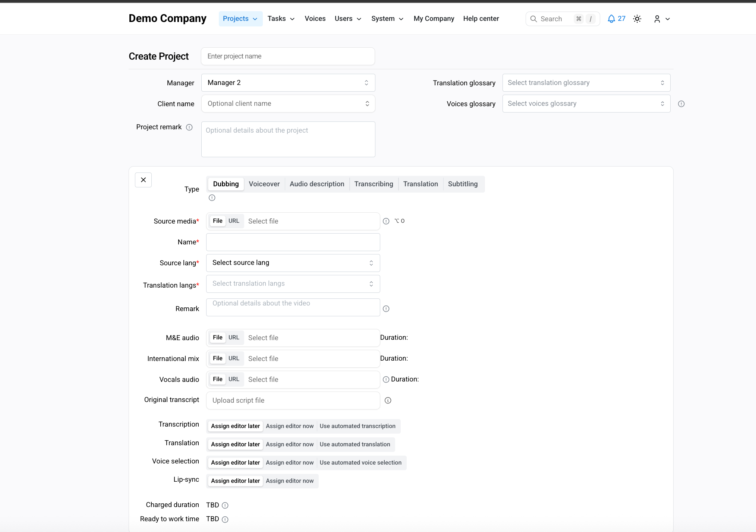Click the info icon next to Ready to work time

point(225,520)
